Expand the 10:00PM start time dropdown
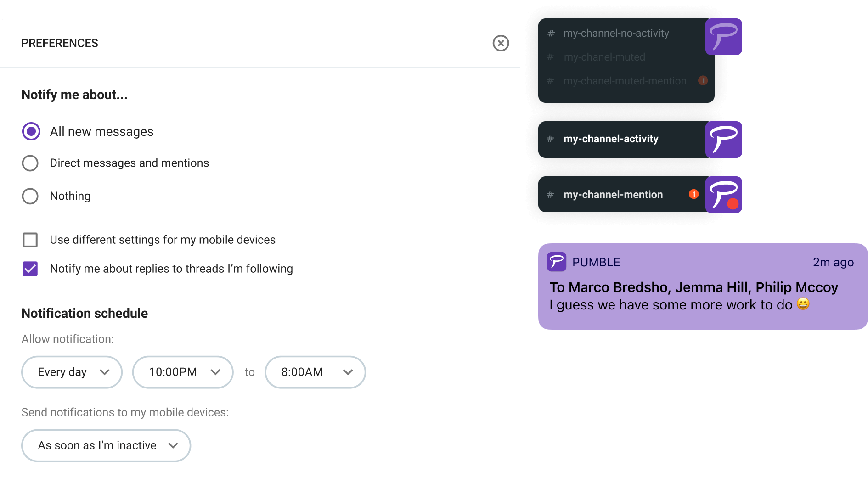868x483 pixels. [183, 372]
